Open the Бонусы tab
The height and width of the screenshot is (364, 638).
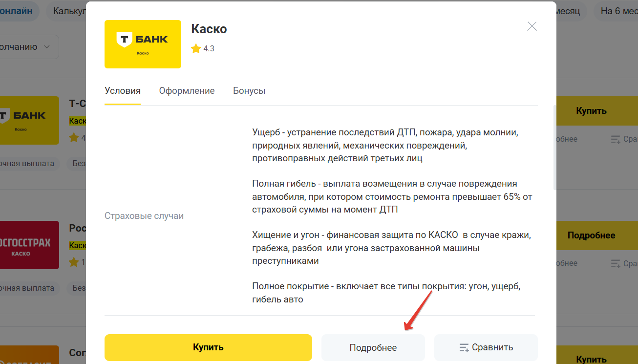(x=249, y=91)
